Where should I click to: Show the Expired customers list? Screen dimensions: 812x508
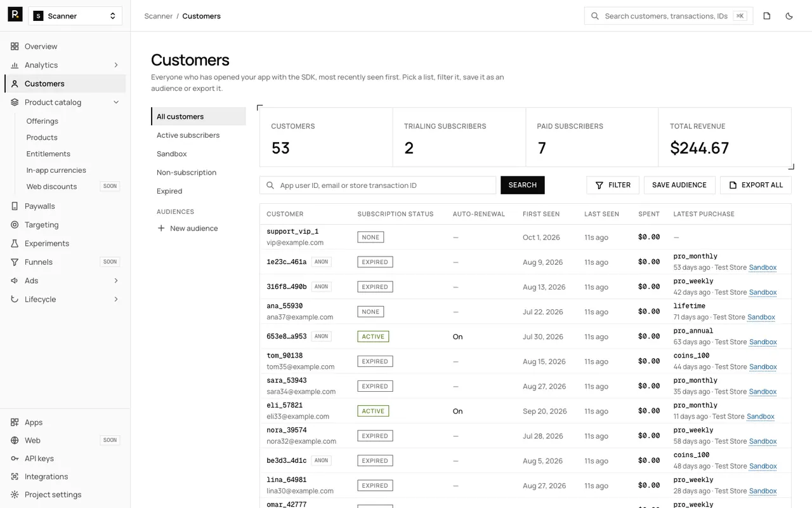(198, 191)
